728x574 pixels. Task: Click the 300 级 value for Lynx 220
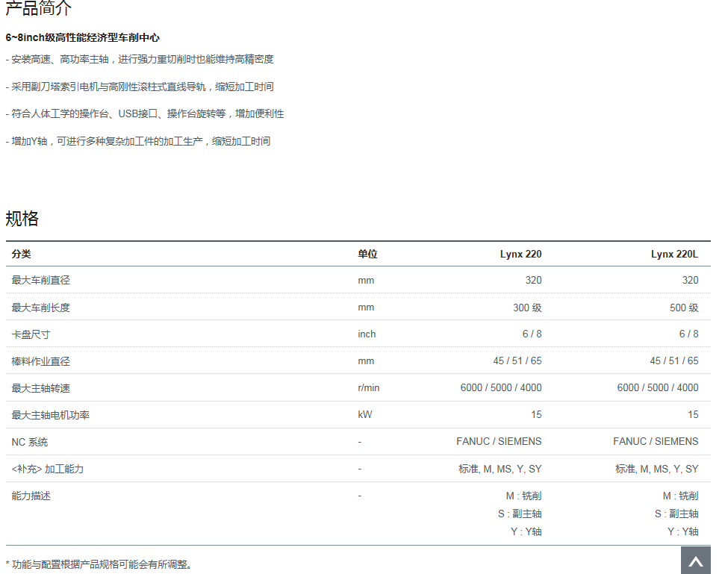[527, 308]
